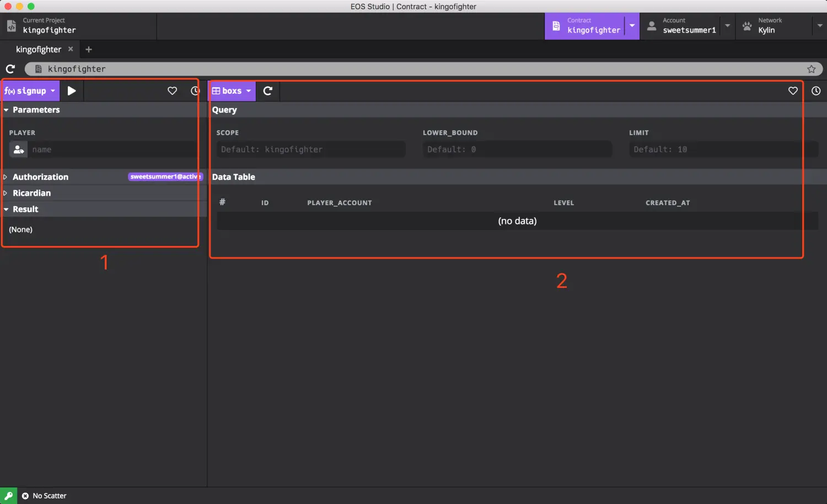Bookmark contract with star icon in address bar

(811, 69)
